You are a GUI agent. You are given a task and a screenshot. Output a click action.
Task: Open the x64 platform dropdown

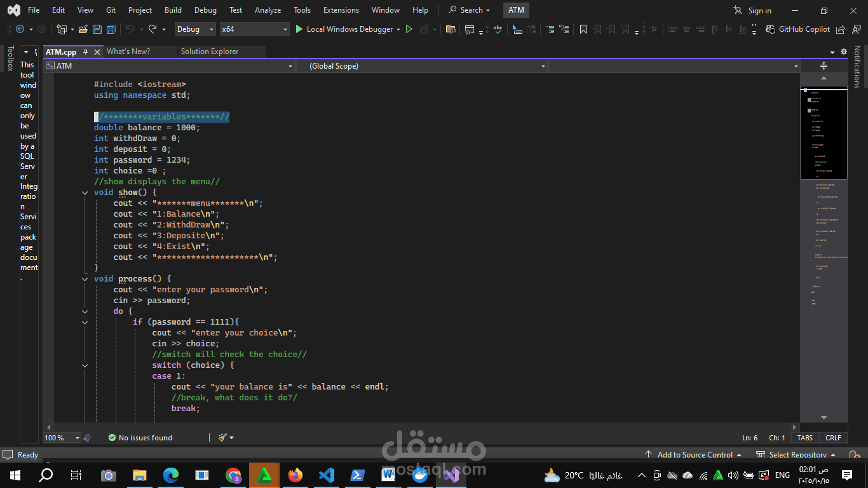pos(254,29)
